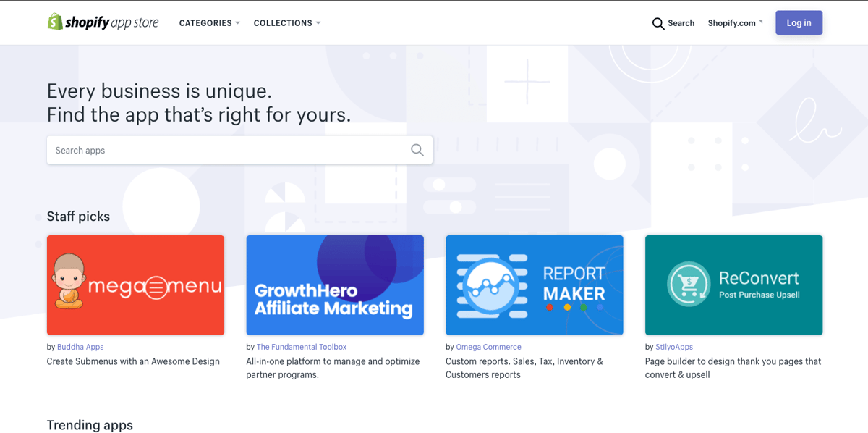The width and height of the screenshot is (868, 433).
Task: Open the Buddha Apps developer link
Action: pos(80,347)
